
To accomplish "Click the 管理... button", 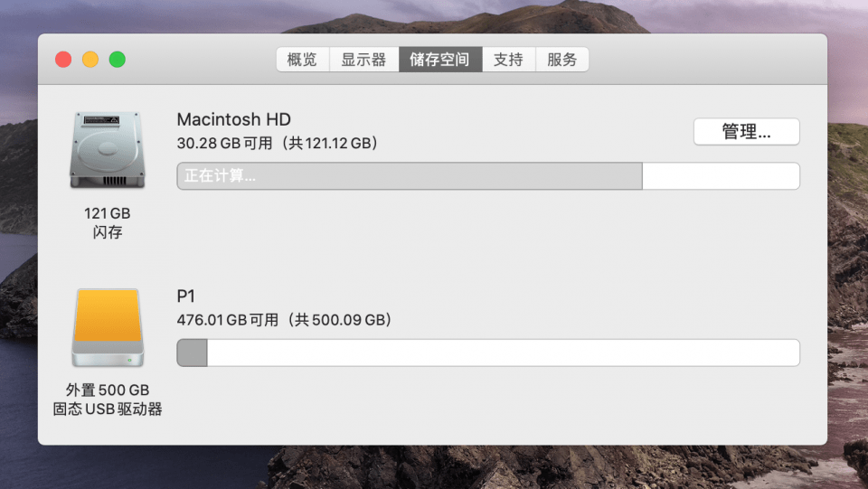I will click(746, 132).
